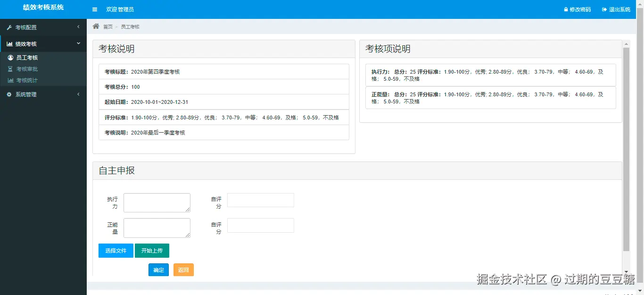The width and height of the screenshot is (644, 295).
Task: Click the 起始日期 2020-10-01~2020-12-31 row
Action: point(224,102)
